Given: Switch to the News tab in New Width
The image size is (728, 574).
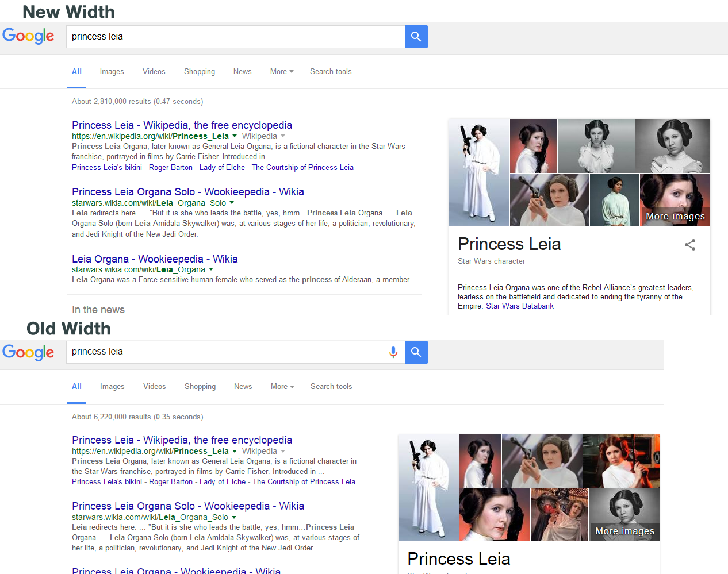Looking at the screenshot, I should tap(242, 71).
